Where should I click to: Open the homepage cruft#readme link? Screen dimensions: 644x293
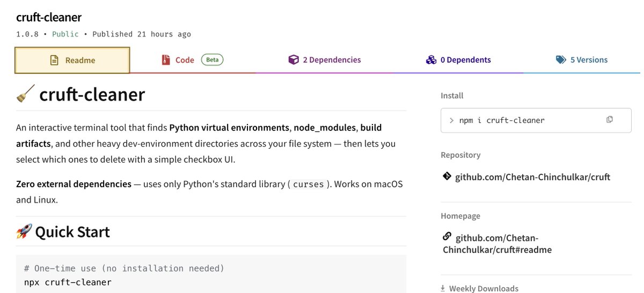pos(497,244)
